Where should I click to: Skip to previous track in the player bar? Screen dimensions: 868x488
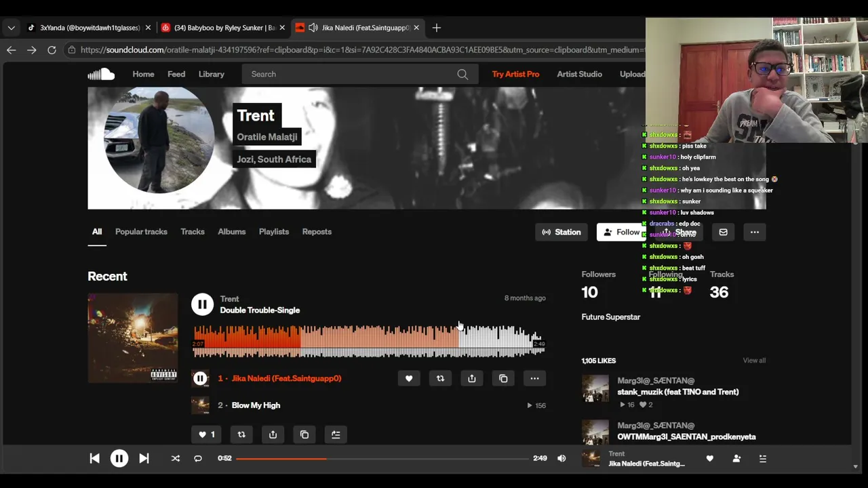[94, 458]
